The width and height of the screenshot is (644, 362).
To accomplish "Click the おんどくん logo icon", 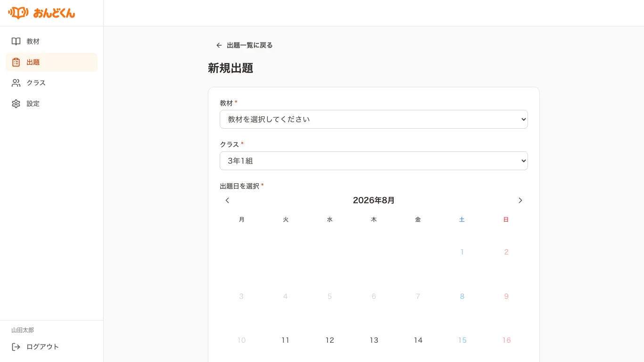I will (x=18, y=13).
